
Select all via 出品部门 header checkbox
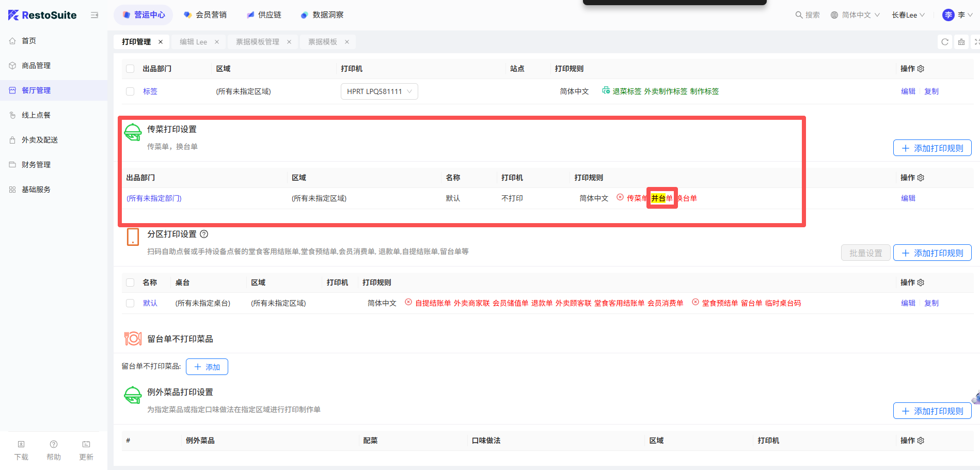coord(130,69)
